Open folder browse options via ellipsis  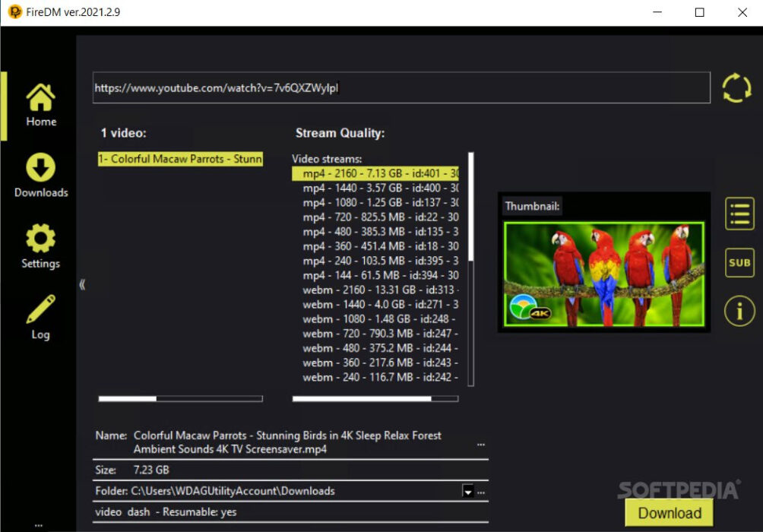click(x=480, y=492)
